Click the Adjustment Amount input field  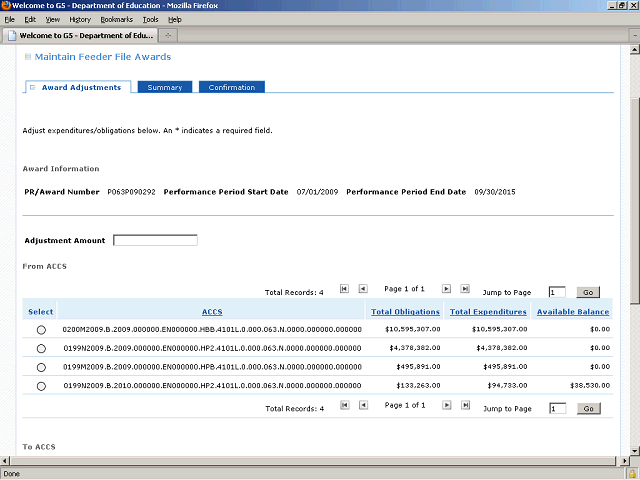click(x=155, y=240)
